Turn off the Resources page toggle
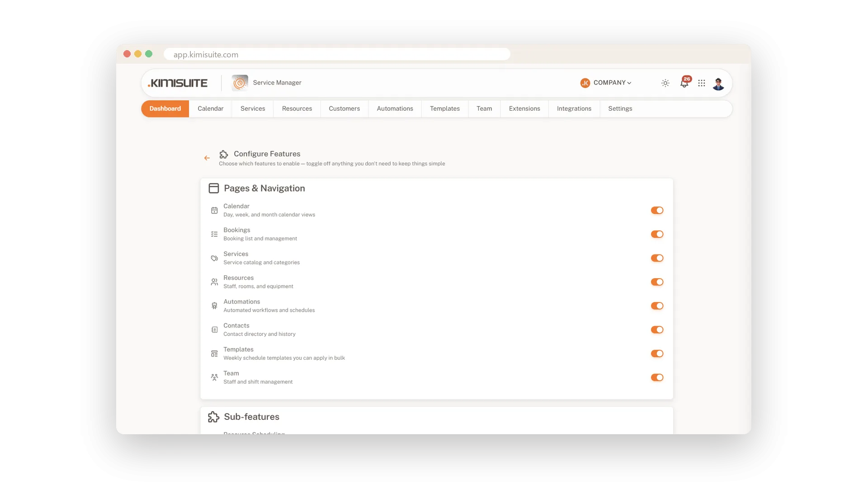The width and height of the screenshot is (868, 488). 657,282
